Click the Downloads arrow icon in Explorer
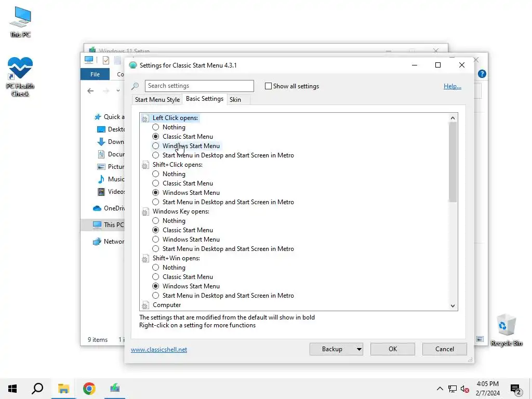The height and width of the screenshot is (399, 532). coord(101,142)
